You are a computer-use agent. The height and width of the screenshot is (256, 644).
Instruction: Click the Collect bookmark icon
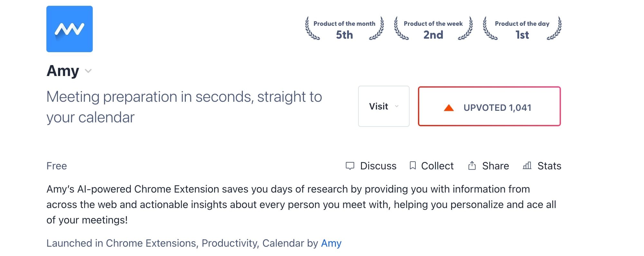[x=412, y=166]
